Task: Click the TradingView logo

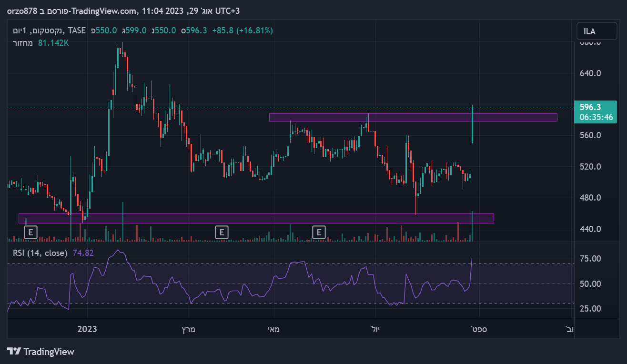Action: point(41,352)
